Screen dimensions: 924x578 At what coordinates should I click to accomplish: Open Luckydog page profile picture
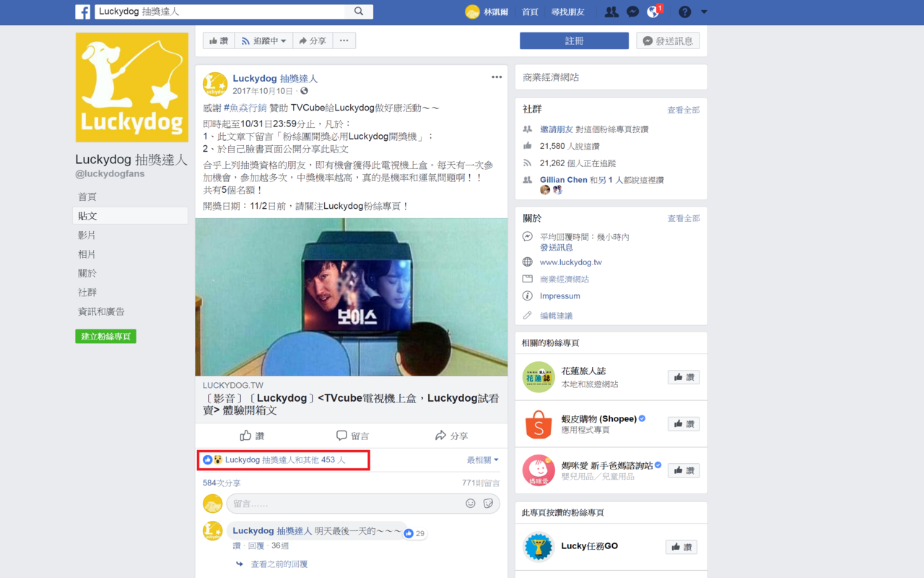click(x=132, y=87)
